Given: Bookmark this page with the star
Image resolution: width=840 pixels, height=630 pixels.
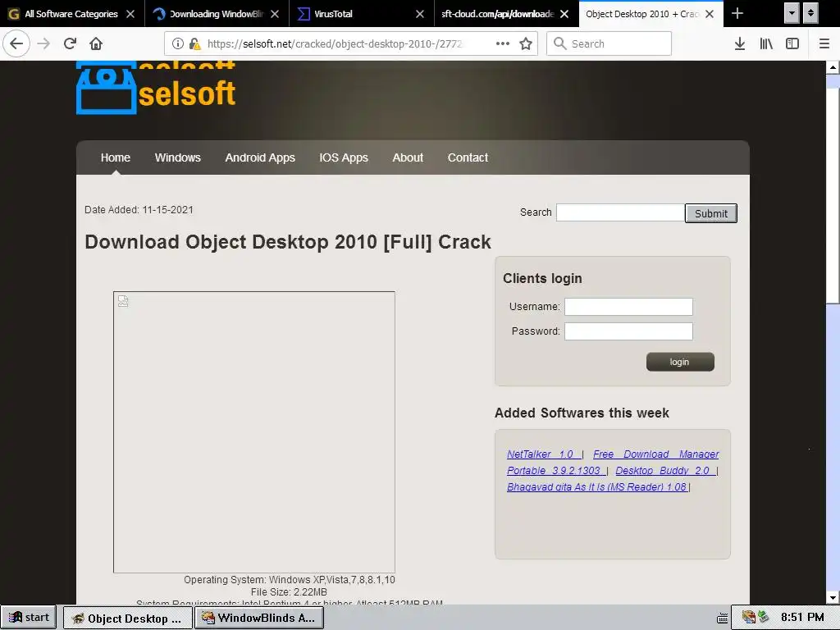Looking at the screenshot, I should [x=526, y=43].
